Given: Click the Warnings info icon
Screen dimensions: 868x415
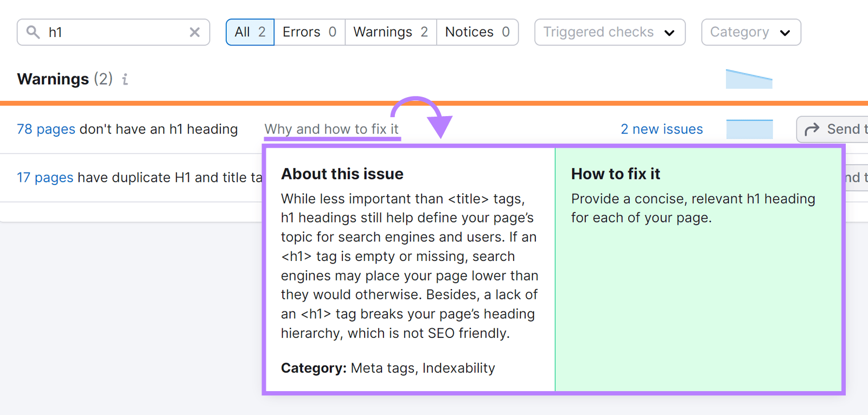Looking at the screenshot, I should 125,79.
